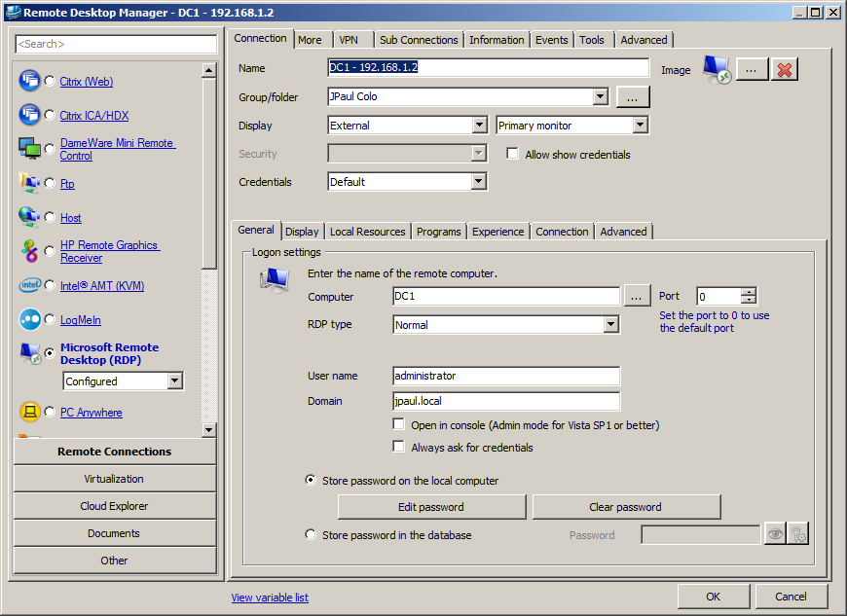Click the Cancel button
The image size is (847, 616).
coord(791,596)
